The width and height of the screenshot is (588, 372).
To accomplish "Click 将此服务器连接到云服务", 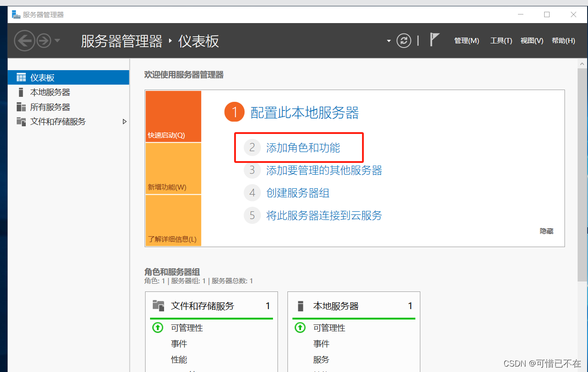I will tap(324, 215).
